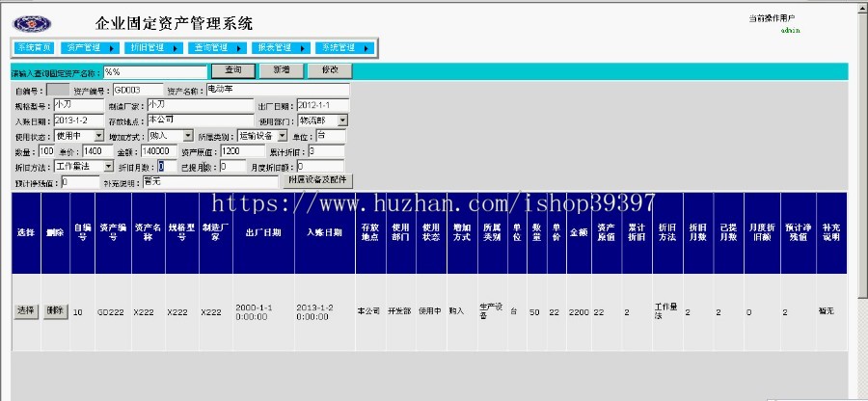Focus the 金额 field 140000
This screenshot has width=868, height=401.
(x=159, y=151)
